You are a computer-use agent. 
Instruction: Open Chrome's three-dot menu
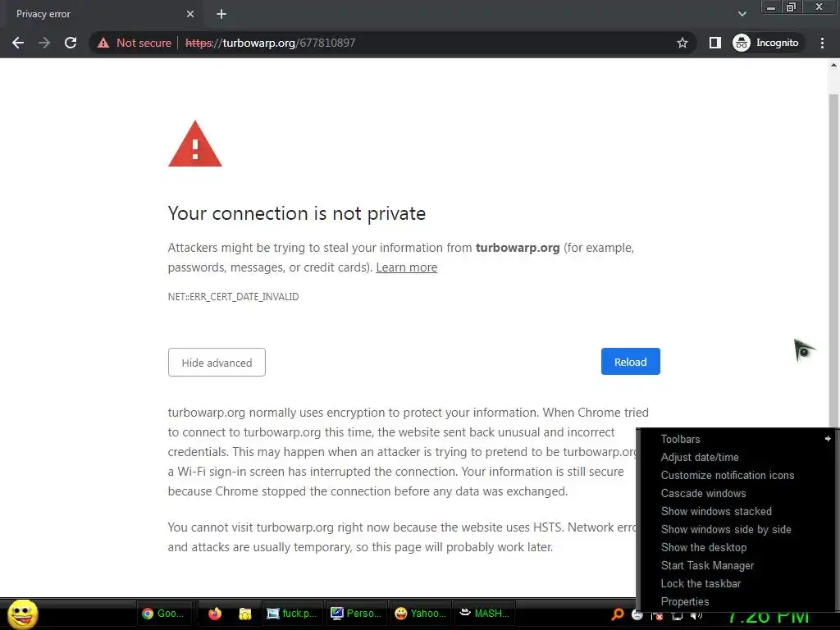[822, 43]
